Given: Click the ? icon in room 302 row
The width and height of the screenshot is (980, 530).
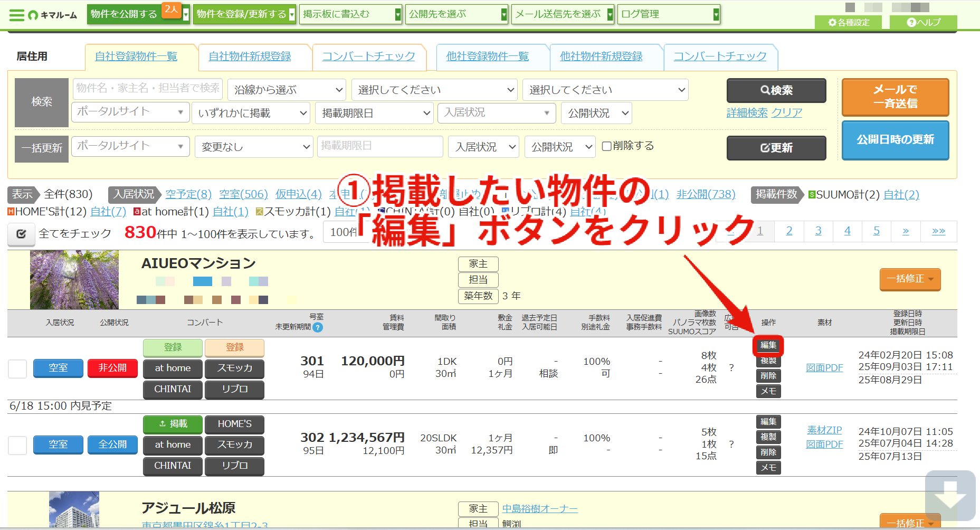Looking at the screenshot, I should pyautogui.click(x=731, y=444).
